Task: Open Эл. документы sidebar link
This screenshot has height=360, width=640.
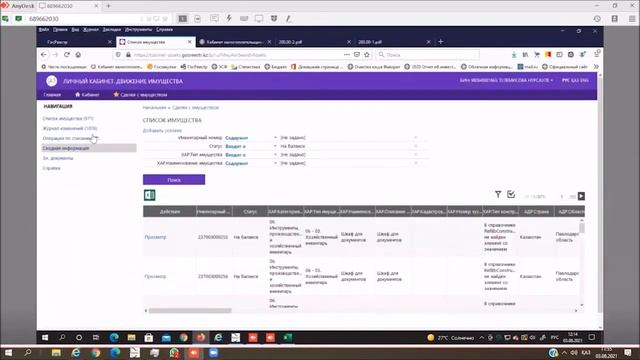Action: click(58, 158)
